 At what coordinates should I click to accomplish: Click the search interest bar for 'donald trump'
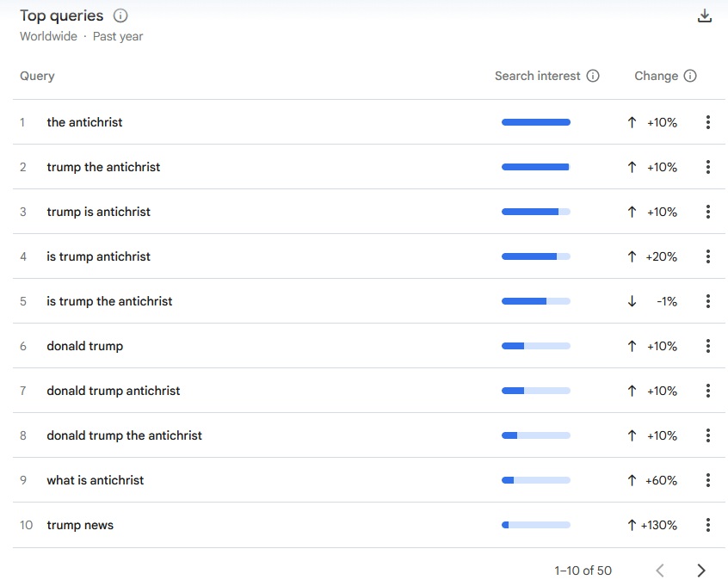[x=536, y=346]
